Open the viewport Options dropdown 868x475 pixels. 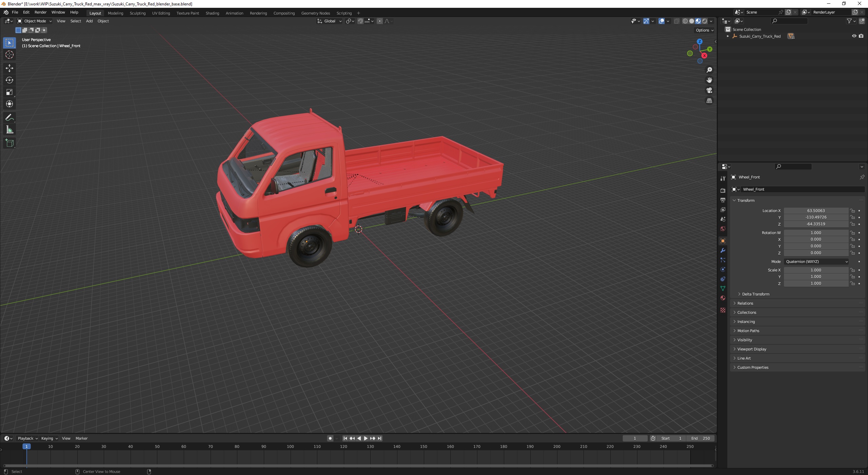pyautogui.click(x=705, y=30)
